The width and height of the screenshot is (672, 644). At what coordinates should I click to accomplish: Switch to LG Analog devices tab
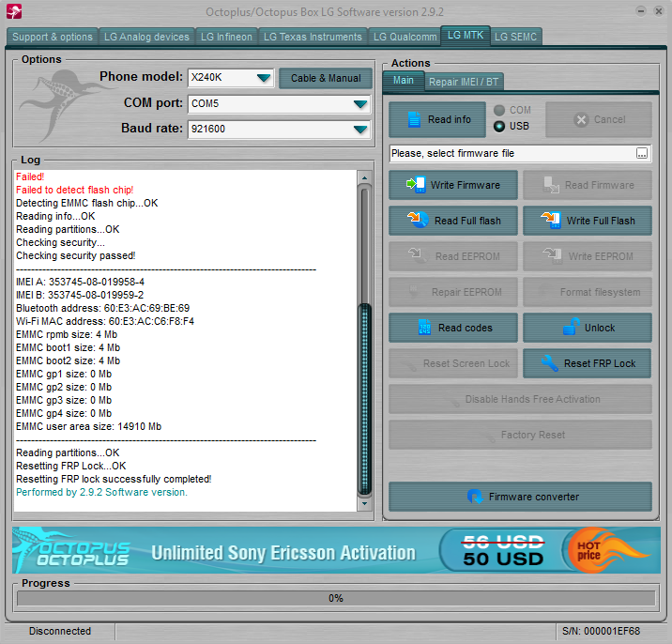(x=146, y=37)
